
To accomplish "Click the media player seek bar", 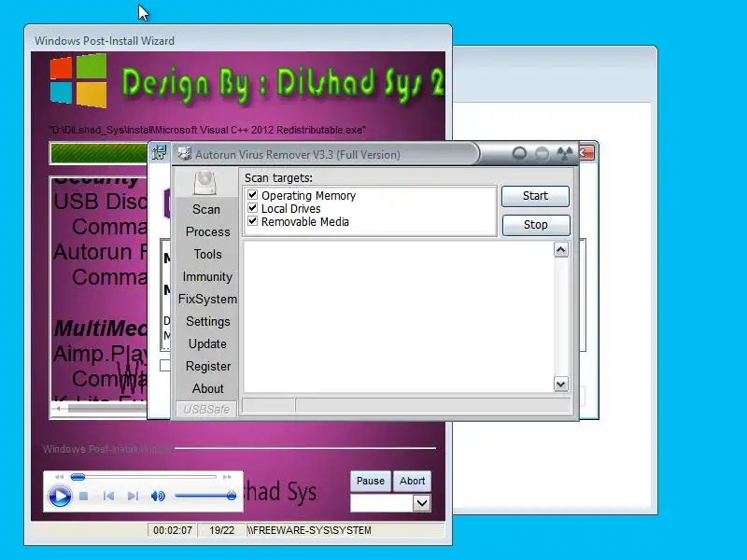I will coord(144,477).
